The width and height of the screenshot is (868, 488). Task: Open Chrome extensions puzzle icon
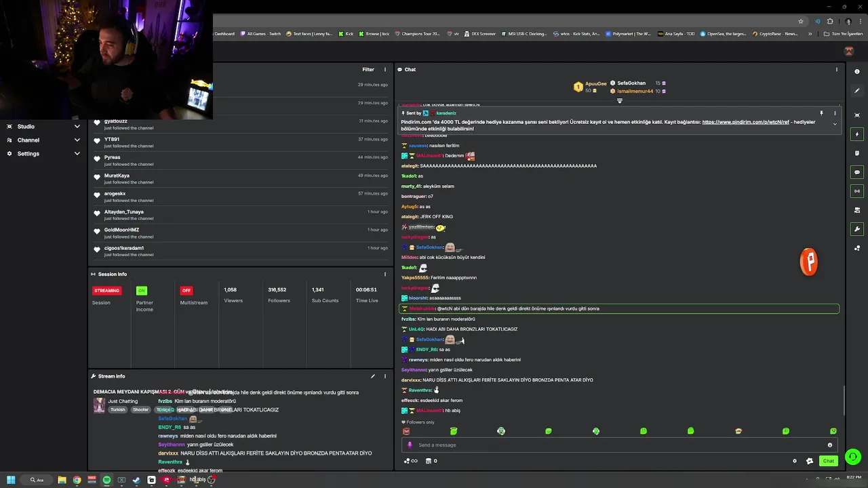pyautogui.click(x=830, y=21)
